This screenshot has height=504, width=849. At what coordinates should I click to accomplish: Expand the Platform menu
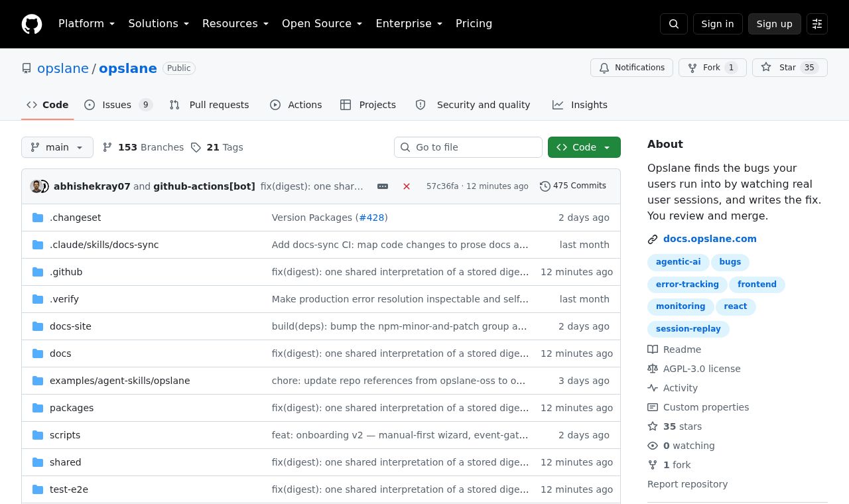[87, 24]
